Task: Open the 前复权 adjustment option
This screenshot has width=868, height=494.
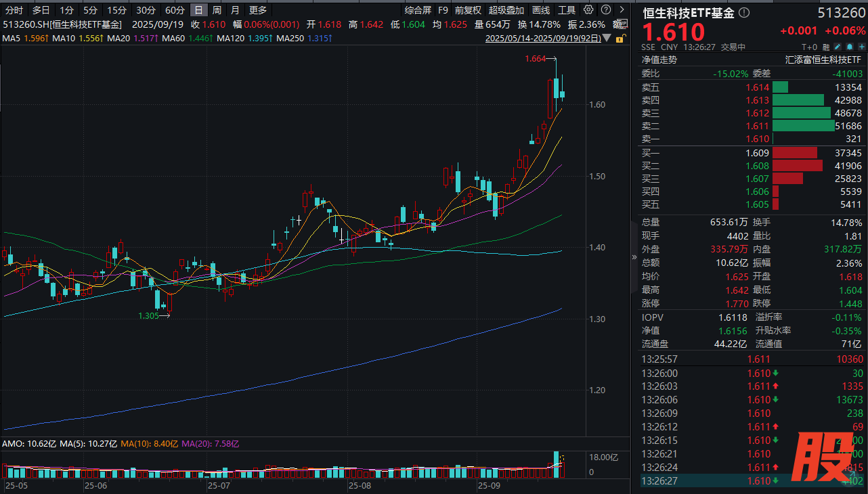Action: [x=468, y=10]
